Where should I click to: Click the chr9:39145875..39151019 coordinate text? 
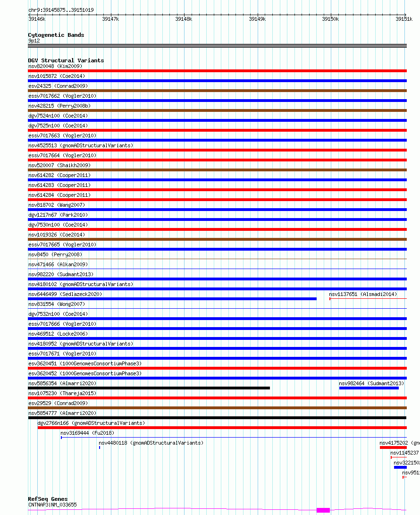click(61, 10)
